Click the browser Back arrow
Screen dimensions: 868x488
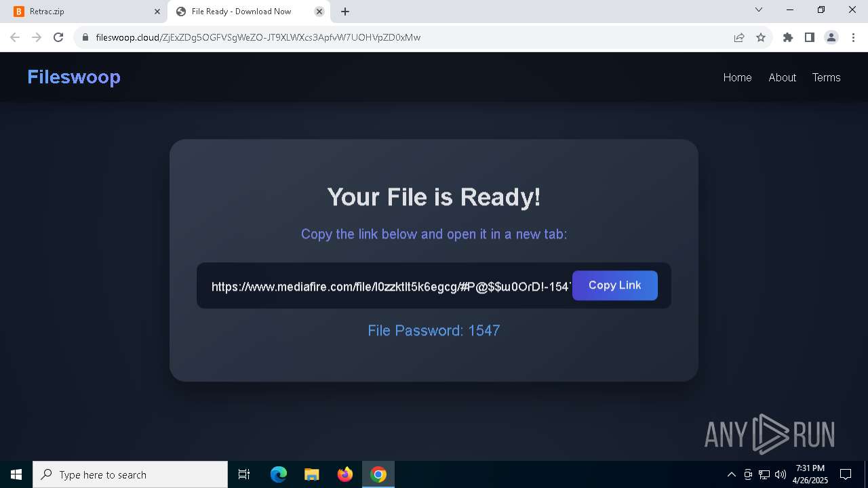pyautogui.click(x=15, y=37)
